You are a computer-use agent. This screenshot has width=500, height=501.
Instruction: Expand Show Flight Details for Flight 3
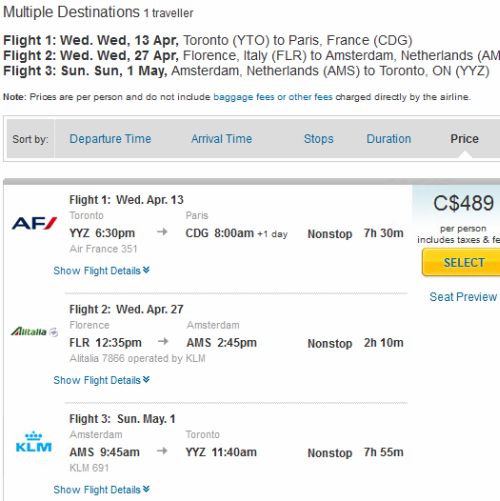tap(101, 490)
